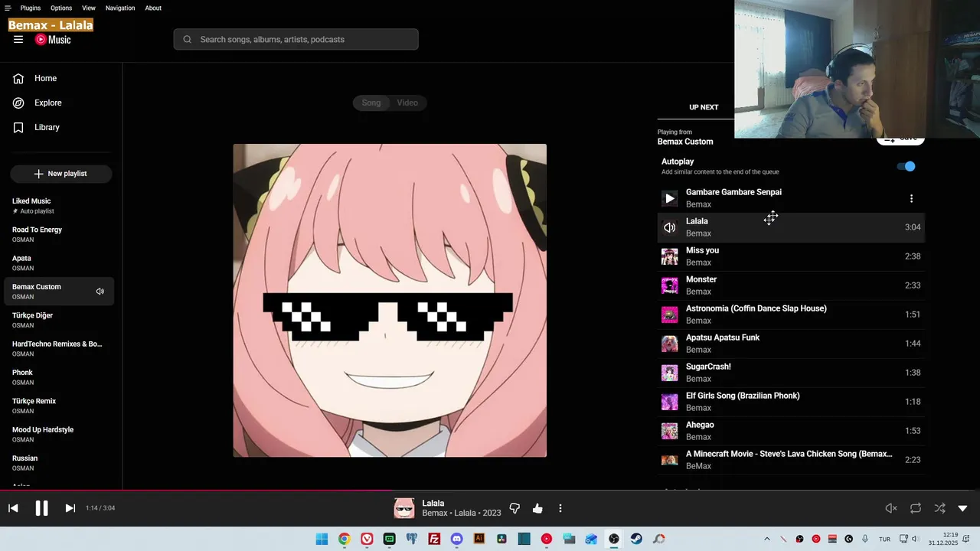Open the UP NEXT tab
Image resolution: width=980 pixels, height=551 pixels.
click(704, 107)
